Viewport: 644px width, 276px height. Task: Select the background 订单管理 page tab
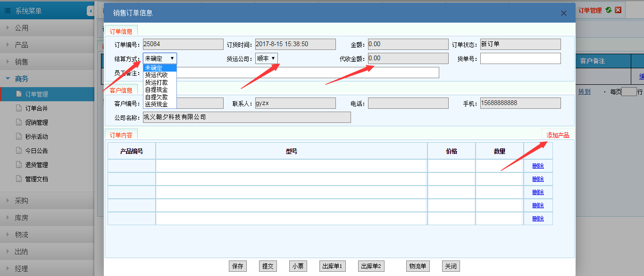coord(590,10)
